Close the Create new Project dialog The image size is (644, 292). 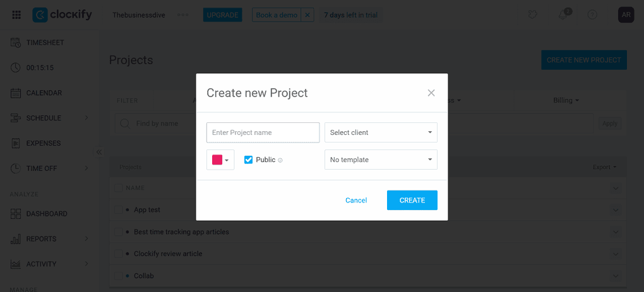tap(431, 93)
